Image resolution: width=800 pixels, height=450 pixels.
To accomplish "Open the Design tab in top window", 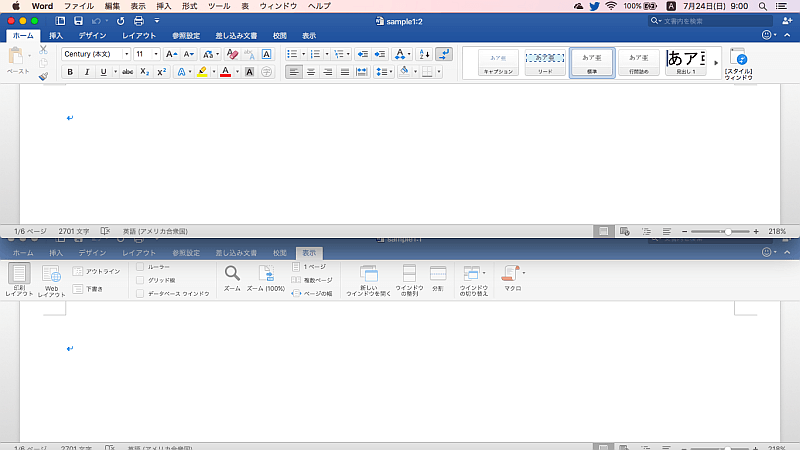I will coord(92,36).
